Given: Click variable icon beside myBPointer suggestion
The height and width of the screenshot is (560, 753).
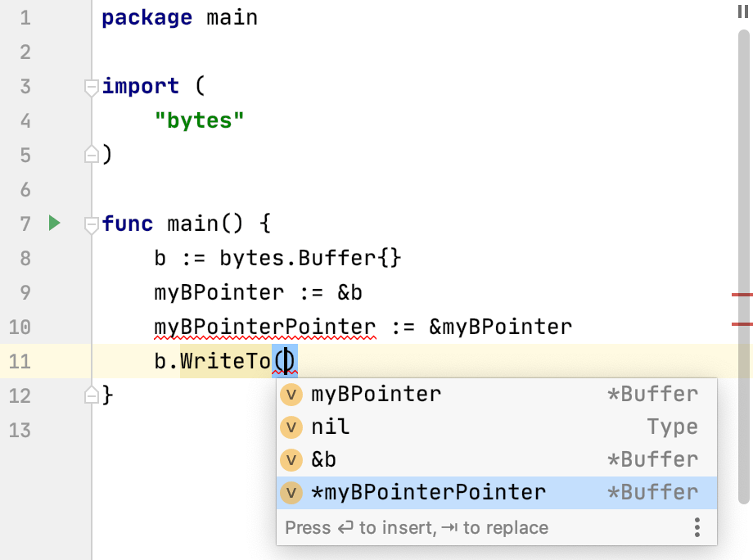Looking at the screenshot, I should pos(291,395).
